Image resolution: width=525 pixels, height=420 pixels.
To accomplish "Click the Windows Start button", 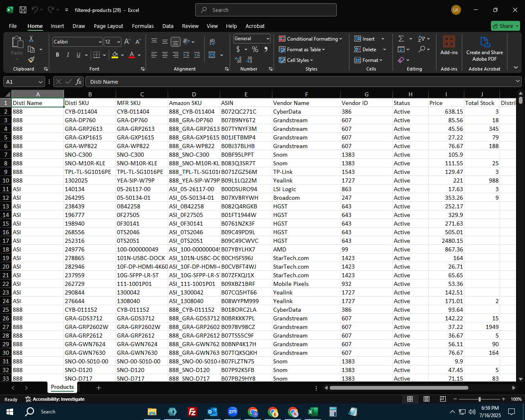I will click(x=10, y=412).
